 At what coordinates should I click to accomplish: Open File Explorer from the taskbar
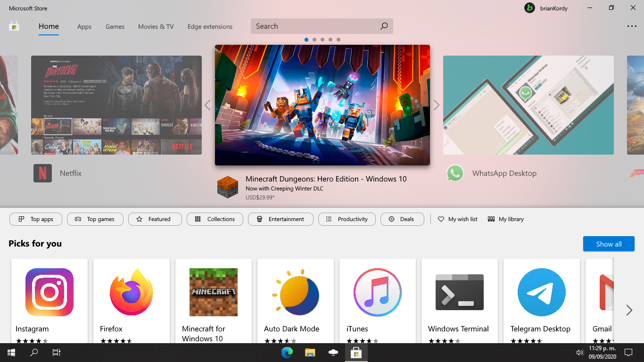[310, 353]
